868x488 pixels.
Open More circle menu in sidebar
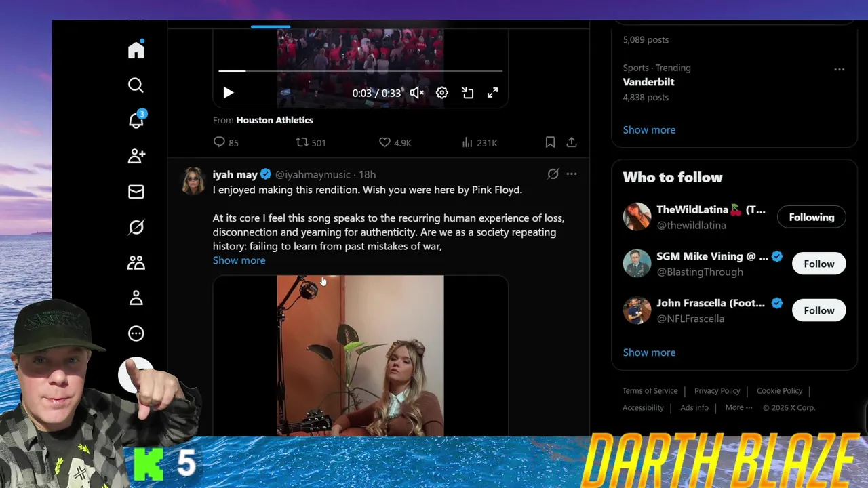click(136, 333)
